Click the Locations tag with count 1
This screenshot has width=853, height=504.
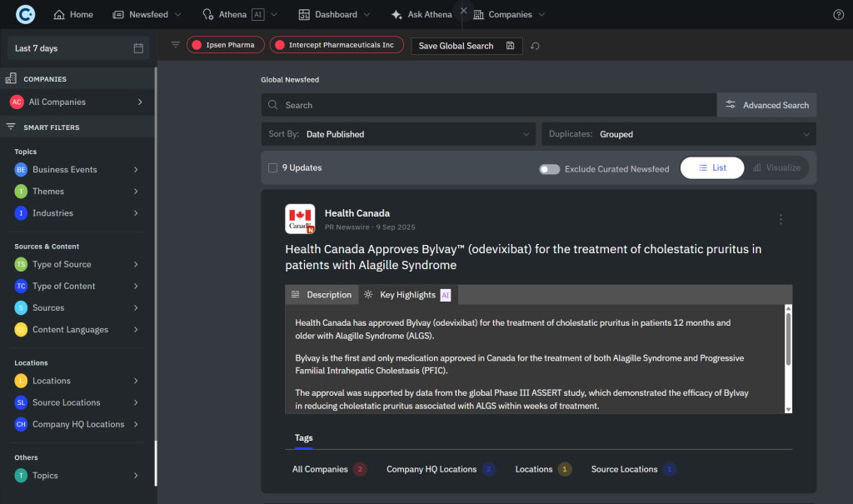point(543,469)
